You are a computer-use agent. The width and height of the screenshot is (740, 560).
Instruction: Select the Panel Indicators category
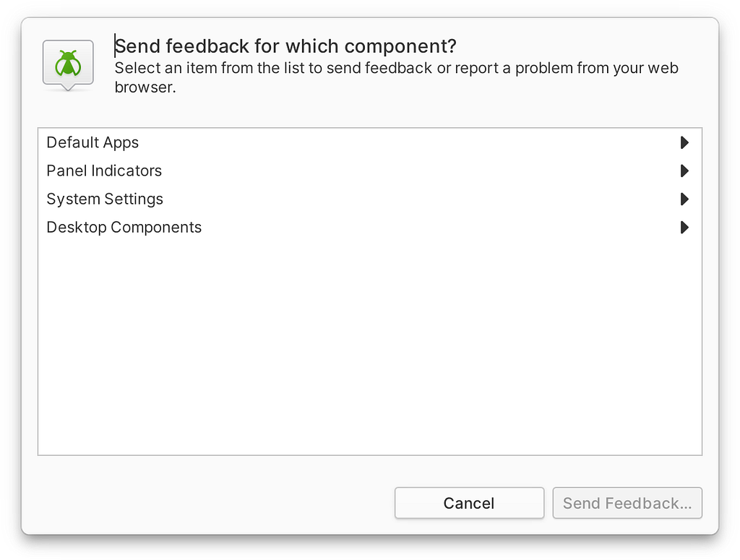(x=369, y=171)
